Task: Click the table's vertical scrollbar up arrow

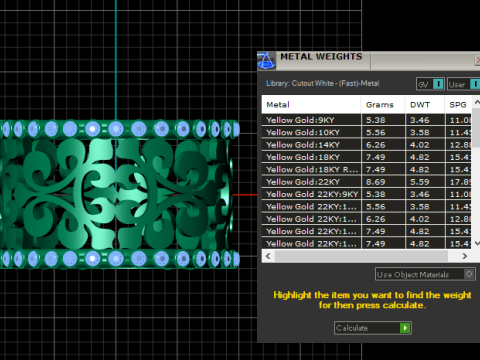Action: click(477, 103)
